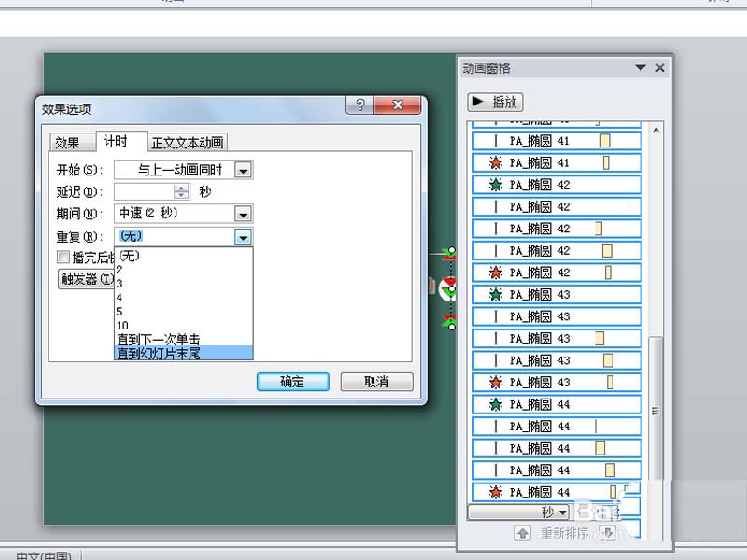
Task: Click red star icon of PA_椭圆 44
Action: [x=496, y=492]
